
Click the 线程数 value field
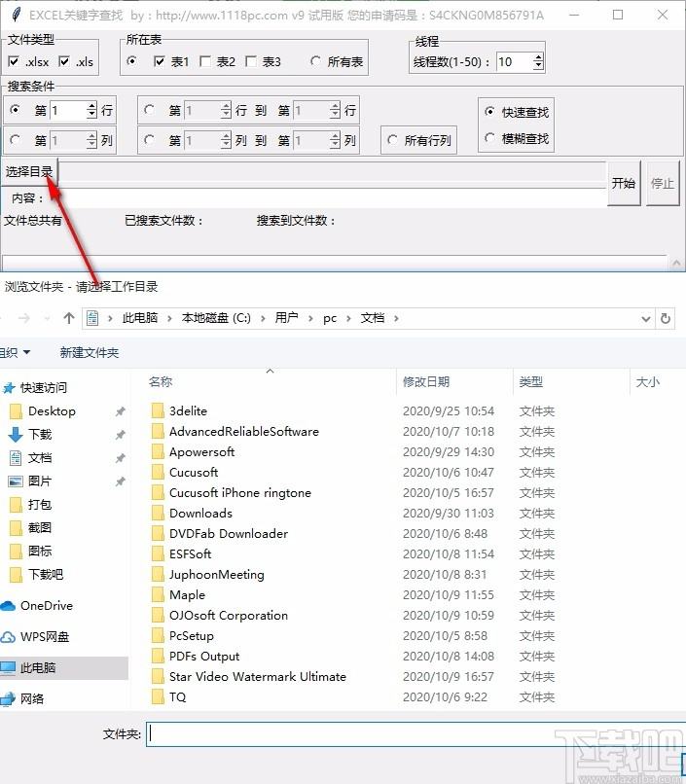(x=514, y=61)
